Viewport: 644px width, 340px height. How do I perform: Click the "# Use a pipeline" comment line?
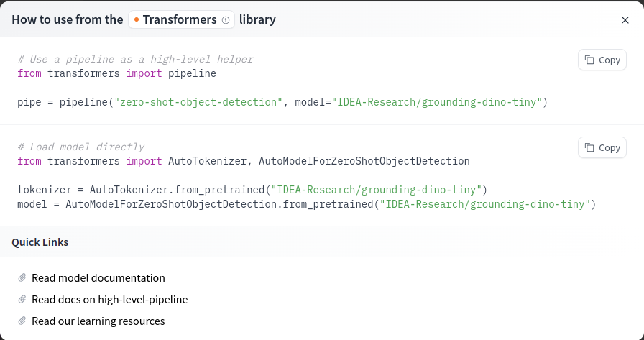coord(135,59)
